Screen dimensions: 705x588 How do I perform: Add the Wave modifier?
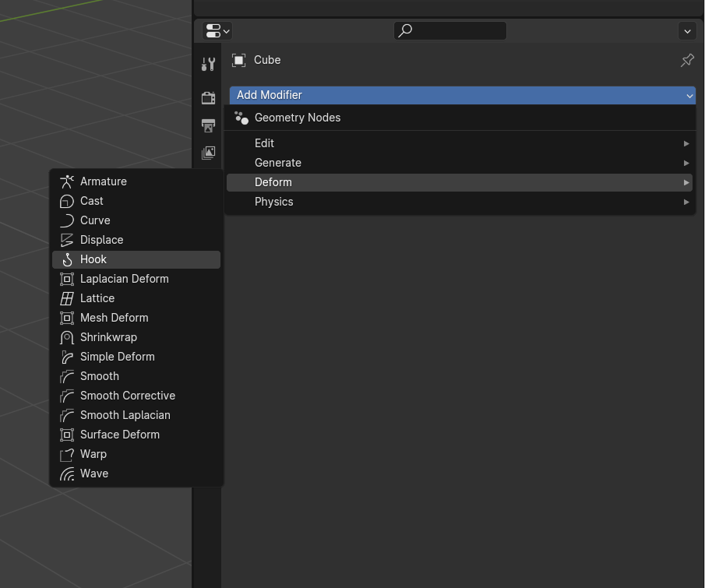(x=136, y=474)
